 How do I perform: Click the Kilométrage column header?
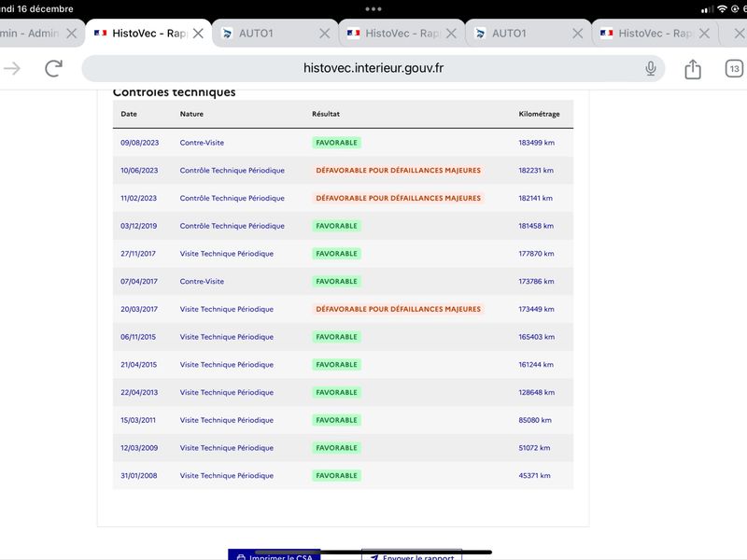point(540,114)
